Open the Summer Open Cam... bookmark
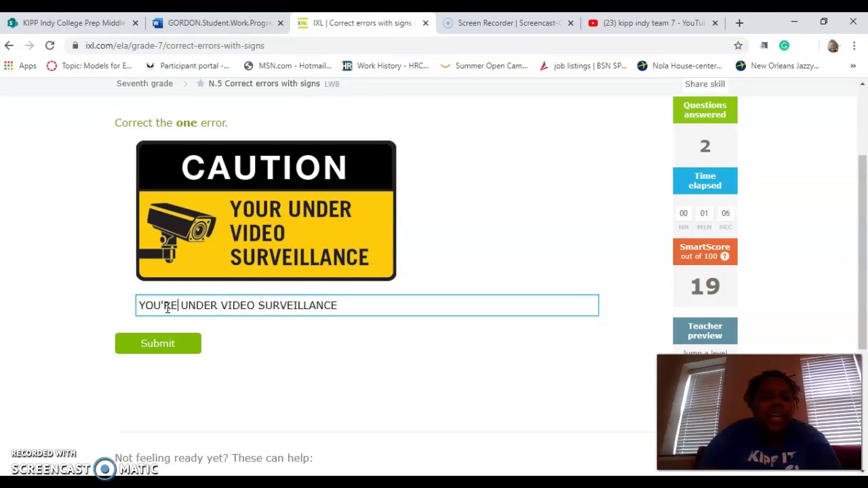 [x=484, y=66]
